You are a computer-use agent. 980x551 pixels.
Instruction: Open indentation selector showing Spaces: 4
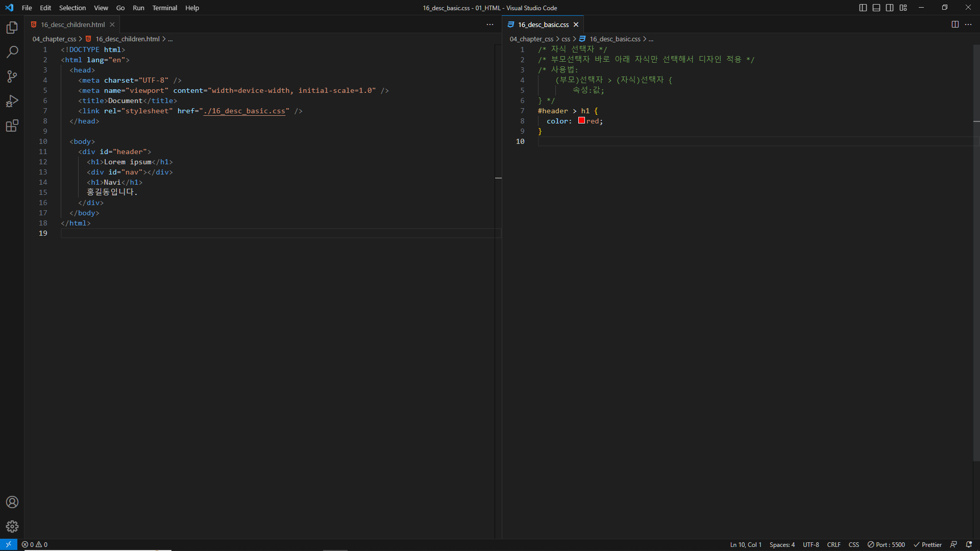point(782,544)
